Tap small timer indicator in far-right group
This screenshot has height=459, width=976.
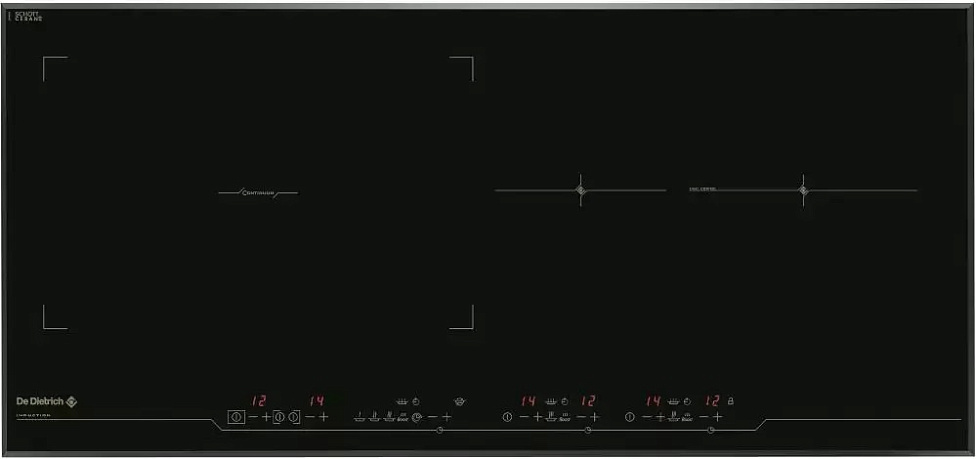(x=687, y=402)
